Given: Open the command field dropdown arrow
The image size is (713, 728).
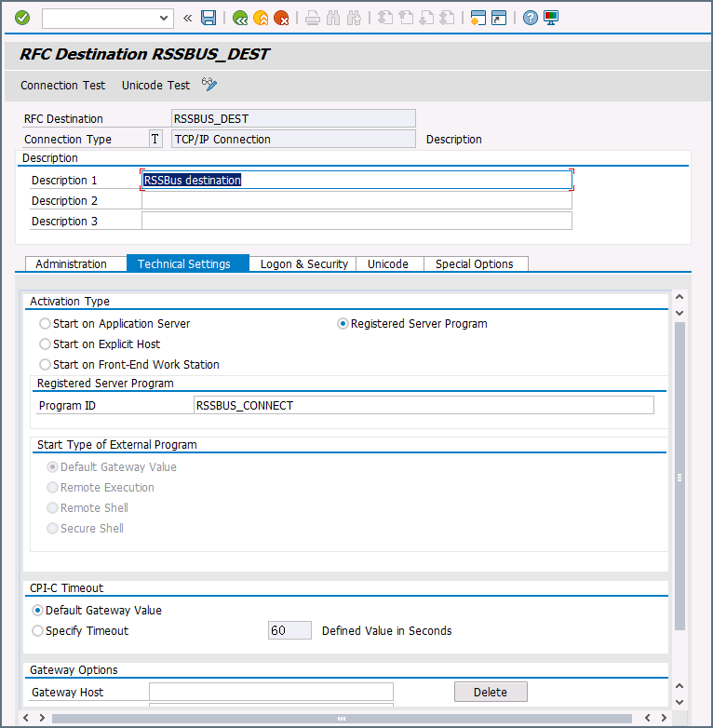Looking at the screenshot, I should point(164,18).
